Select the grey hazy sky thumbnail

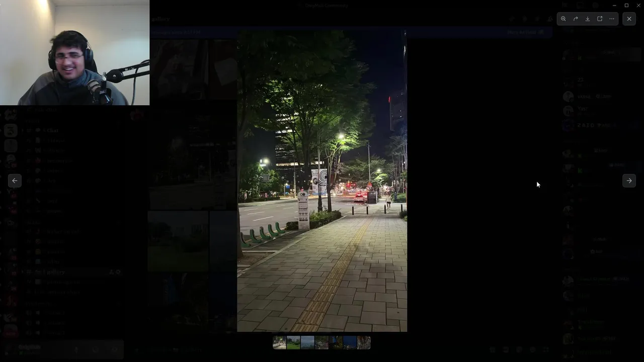(x=307, y=342)
